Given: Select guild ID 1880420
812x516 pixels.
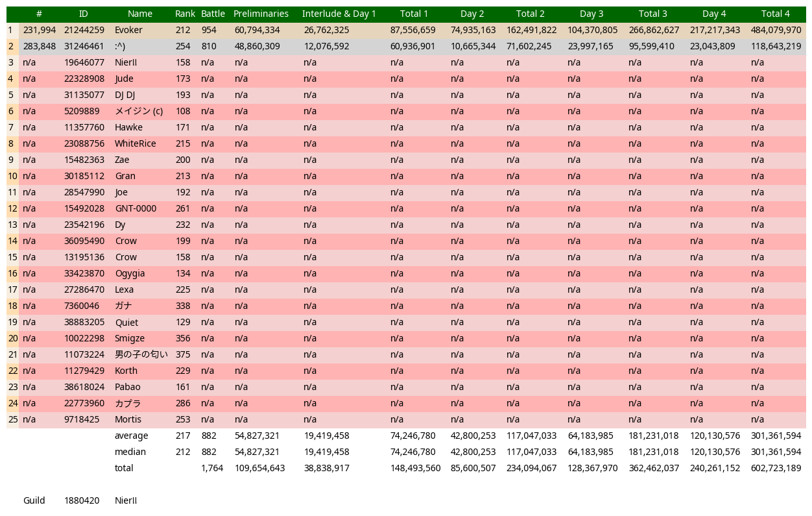Looking at the screenshot, I should tap(82, 500).
